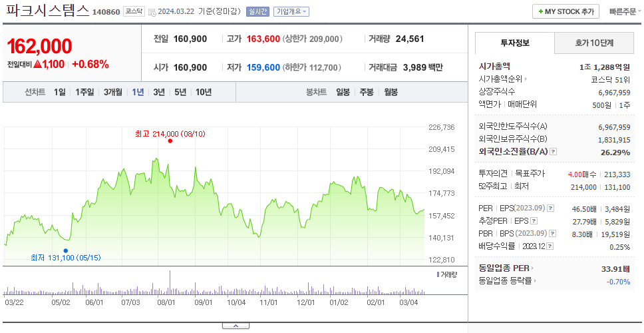The height and width of the screenshot is (333, 644).
Task: Collapse chart panel with bottom arrow handle
Action: tap(236, 326)
